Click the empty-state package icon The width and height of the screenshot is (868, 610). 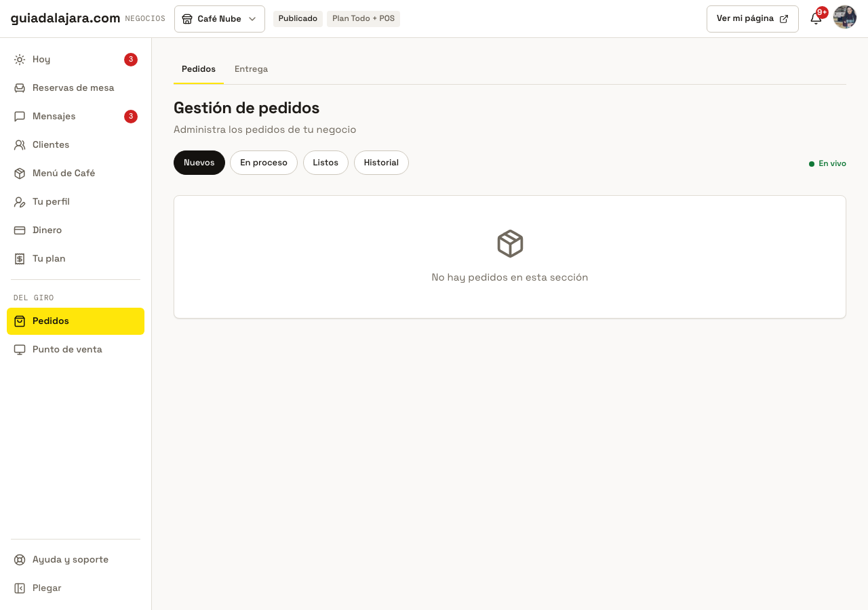[x=510, y=244]
